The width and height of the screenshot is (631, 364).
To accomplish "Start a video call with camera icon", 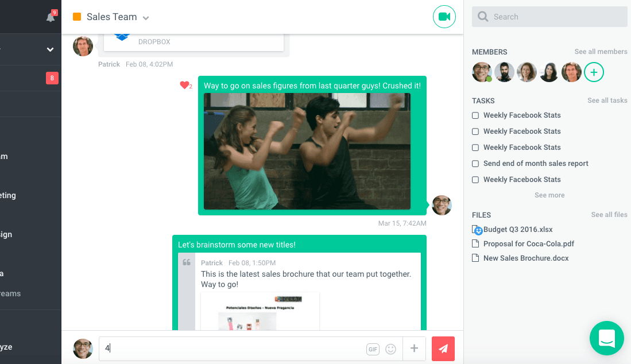I will (444, 17).
